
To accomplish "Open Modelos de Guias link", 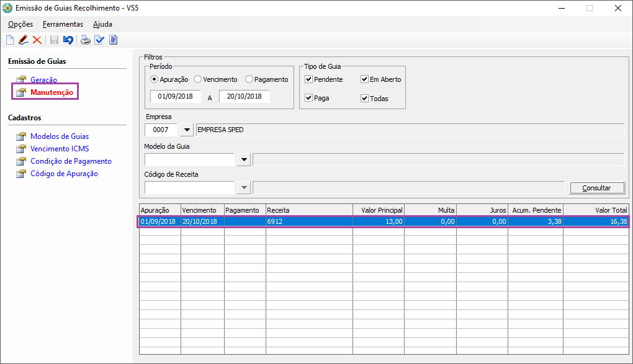I will pyautogui.click(x=60, y=136).
